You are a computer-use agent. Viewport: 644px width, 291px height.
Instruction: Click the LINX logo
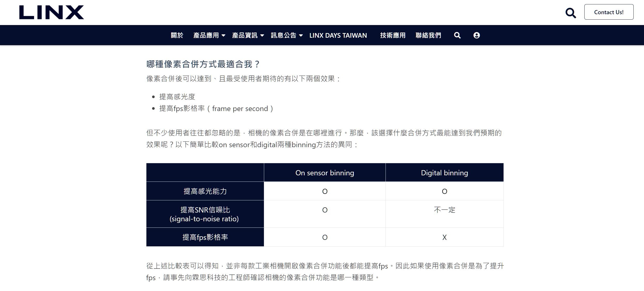(x=51, y=12)
